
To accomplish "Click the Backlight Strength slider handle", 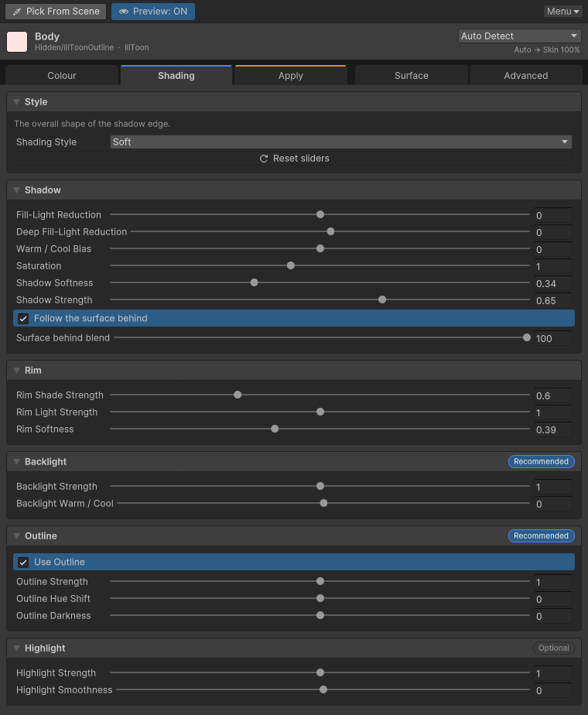I will [x=320, y=486].
